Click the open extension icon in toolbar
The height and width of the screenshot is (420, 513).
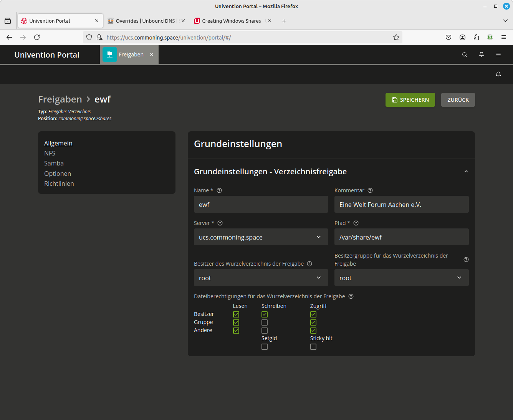click(490, 37)
